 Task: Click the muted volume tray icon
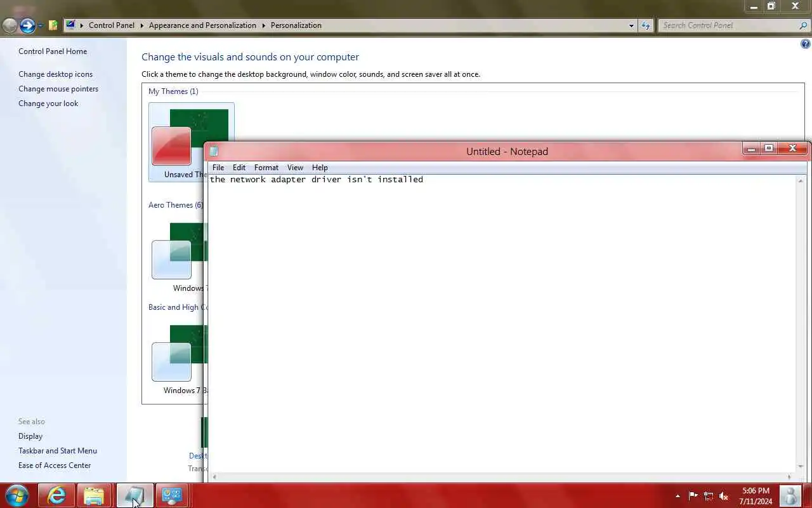click(724, 496)
